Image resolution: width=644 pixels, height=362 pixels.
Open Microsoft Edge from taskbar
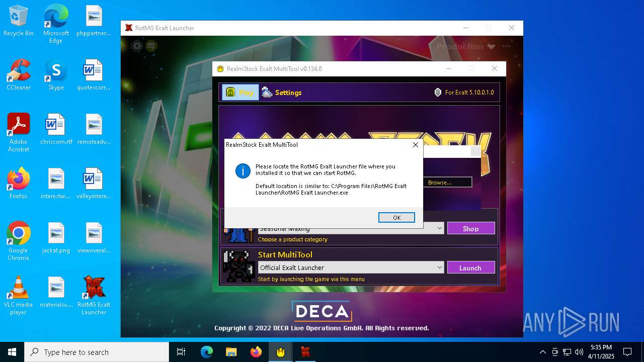pyautogui.click(x=207, y=352)
